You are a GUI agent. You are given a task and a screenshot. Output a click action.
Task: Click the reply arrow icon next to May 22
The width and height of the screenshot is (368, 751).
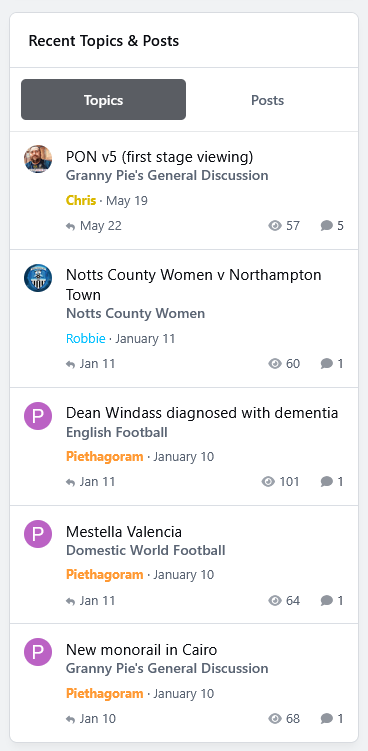pyautogui.click(x=70, y=227)
